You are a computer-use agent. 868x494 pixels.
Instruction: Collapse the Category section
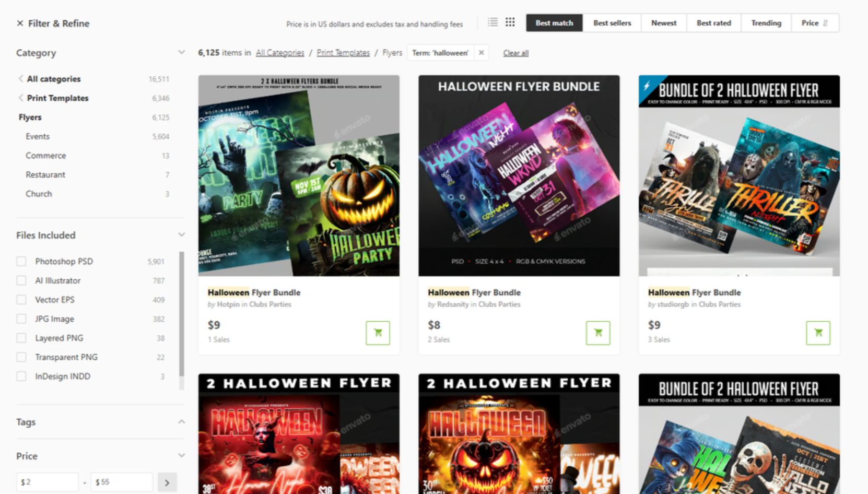coord(181,52)
